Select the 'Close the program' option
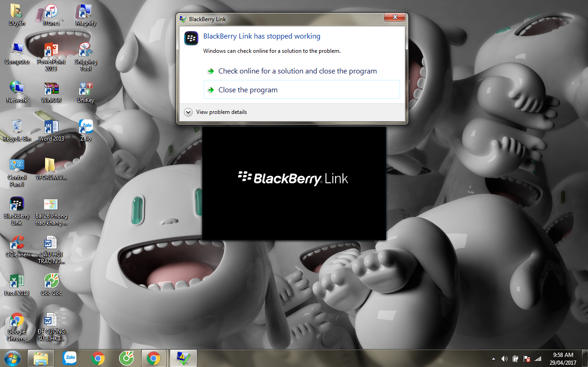This screenshot has width=588, height=367. (302, 90)
